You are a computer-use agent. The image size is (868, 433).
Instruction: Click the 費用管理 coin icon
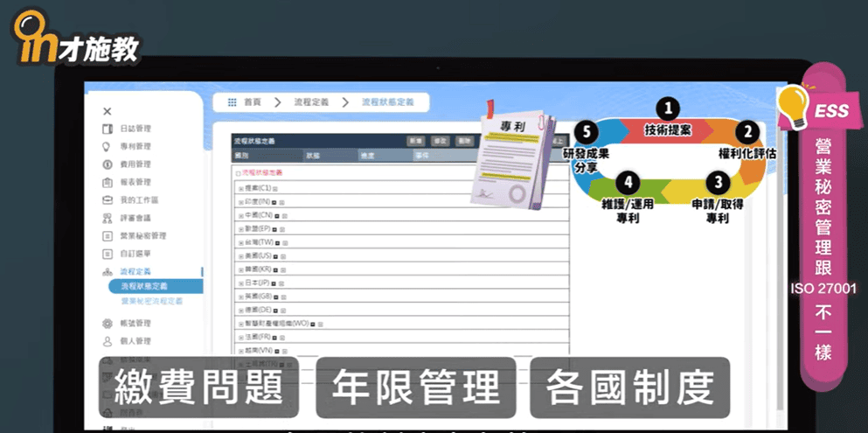coord(107,164)
